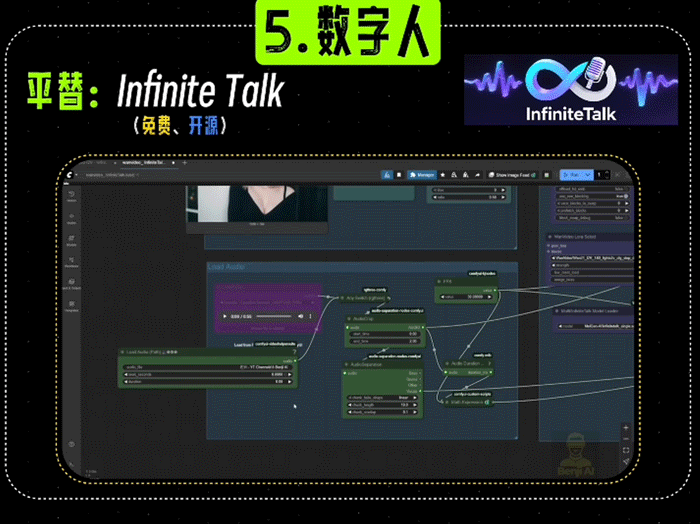Toggle the block_swap_debug switch
The height and width of the screenshot is (524, 700).
tap(592, 218)
